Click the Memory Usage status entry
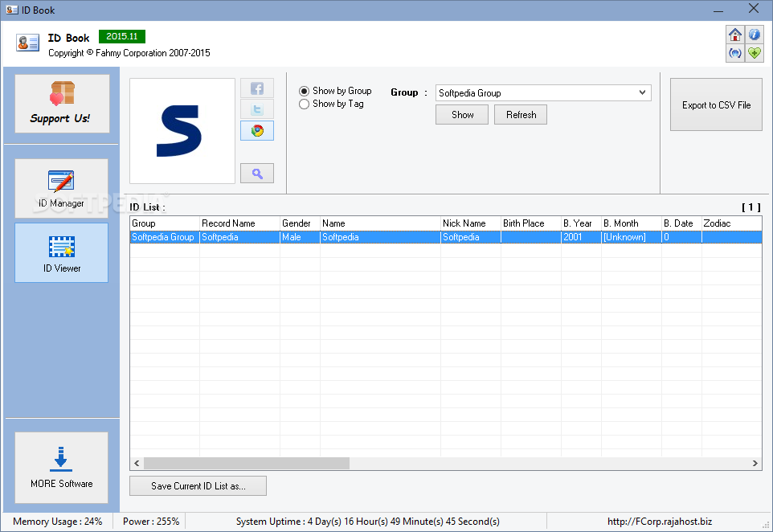The height and width of the screenshot is (532, 773). coord(58,522)
